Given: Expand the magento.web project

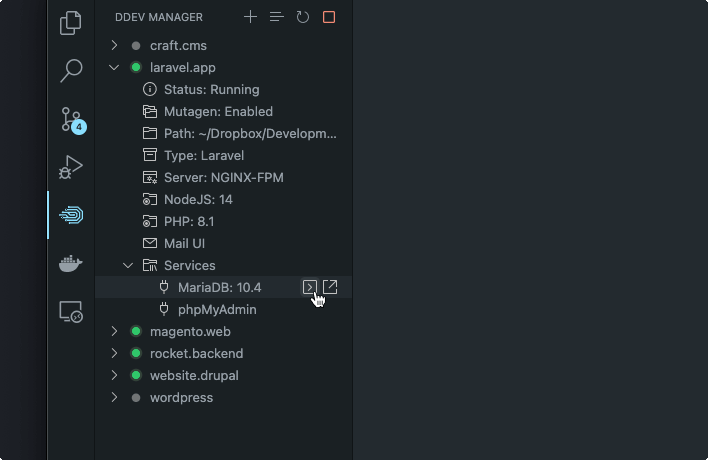Looking at the screenshot, I should [x=114, y=331].
